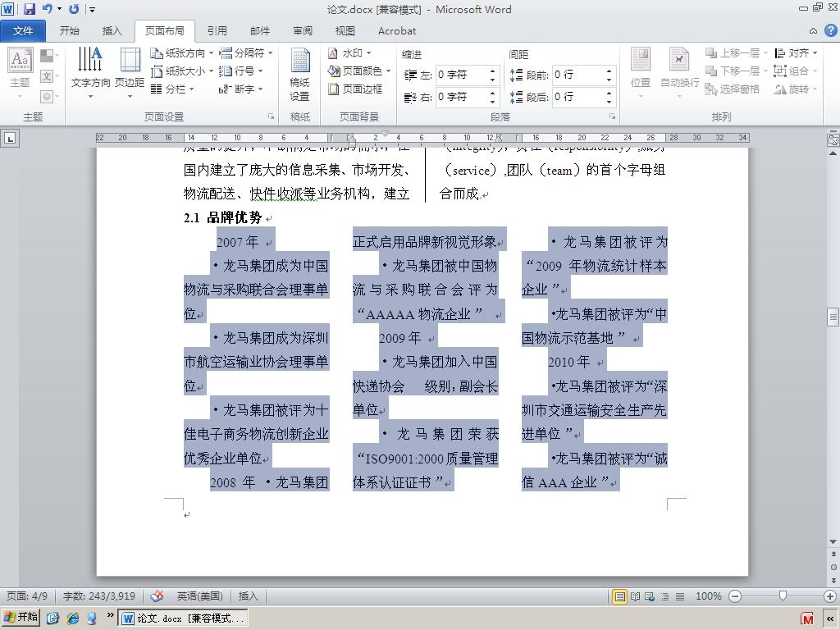
Task: Click the tab stop selector at ruler left
Action: point(10,139)
